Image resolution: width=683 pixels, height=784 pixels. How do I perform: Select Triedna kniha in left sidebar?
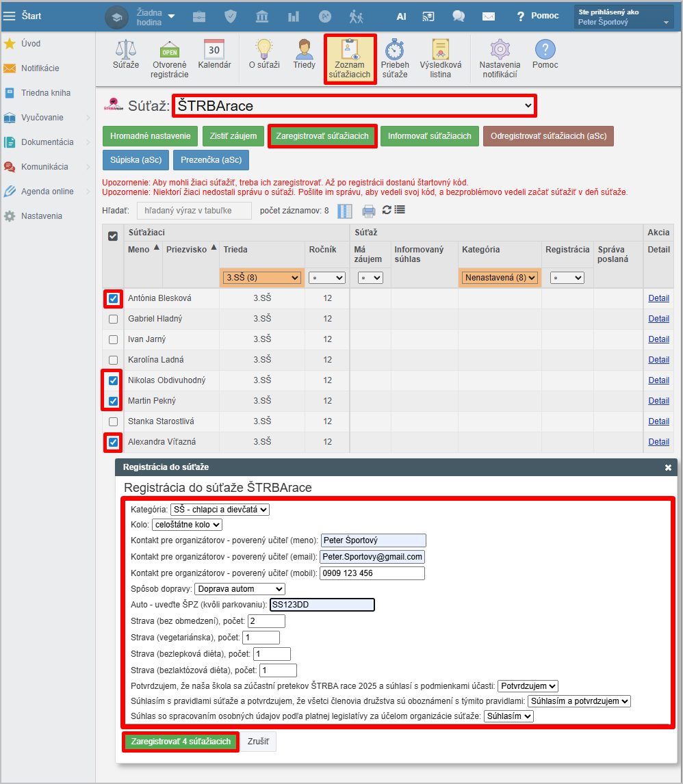click(x=45, y=93)
